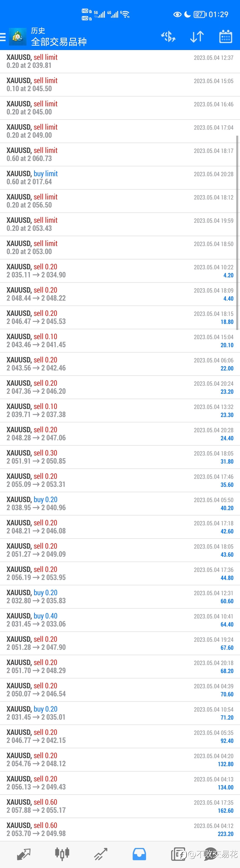Click the vertical scrollbar on the right edge
Viewport: 240px width, 868px height.
[237, 233]
